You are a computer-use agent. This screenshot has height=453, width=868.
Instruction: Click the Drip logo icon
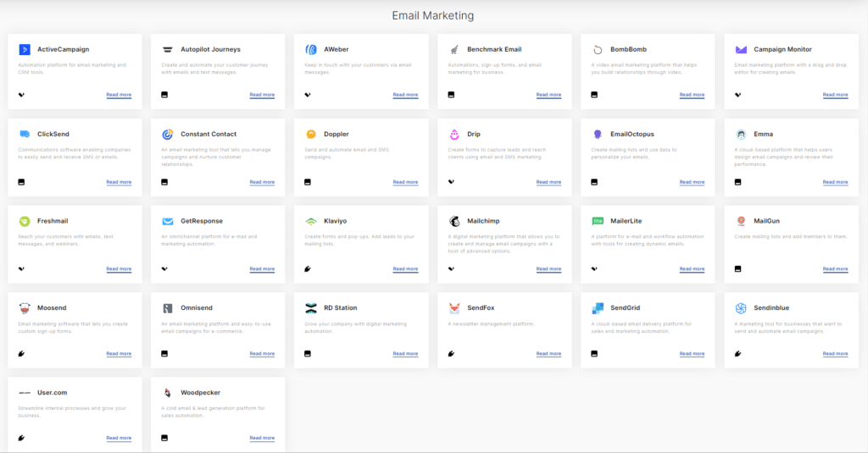[454, 135]
